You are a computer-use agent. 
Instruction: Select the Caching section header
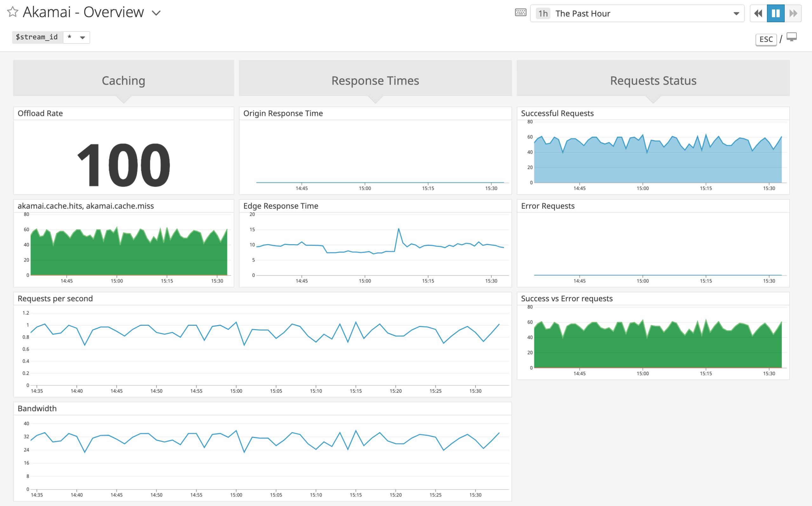[x=123, y=80]
